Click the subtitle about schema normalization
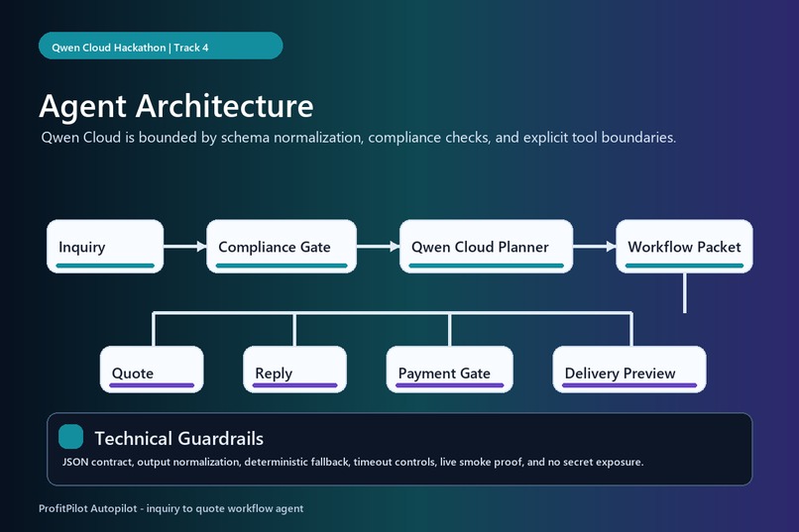The image size is (799, 532). click(358, 138)
